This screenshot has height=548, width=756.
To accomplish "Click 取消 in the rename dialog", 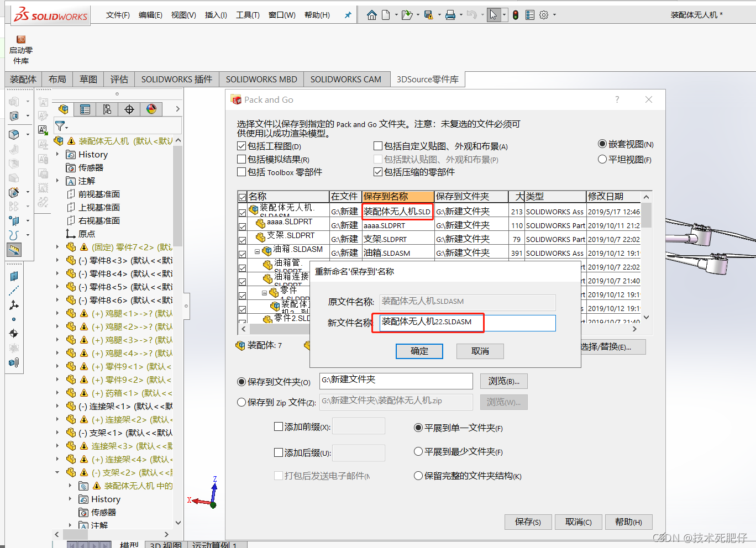I will [x=480, y=351].
